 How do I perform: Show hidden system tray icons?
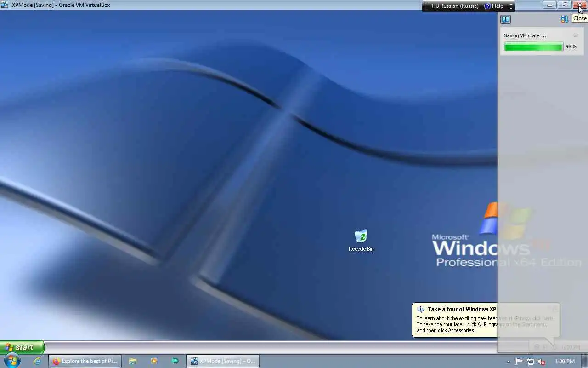pyautogui.click(x=508, y=362)
